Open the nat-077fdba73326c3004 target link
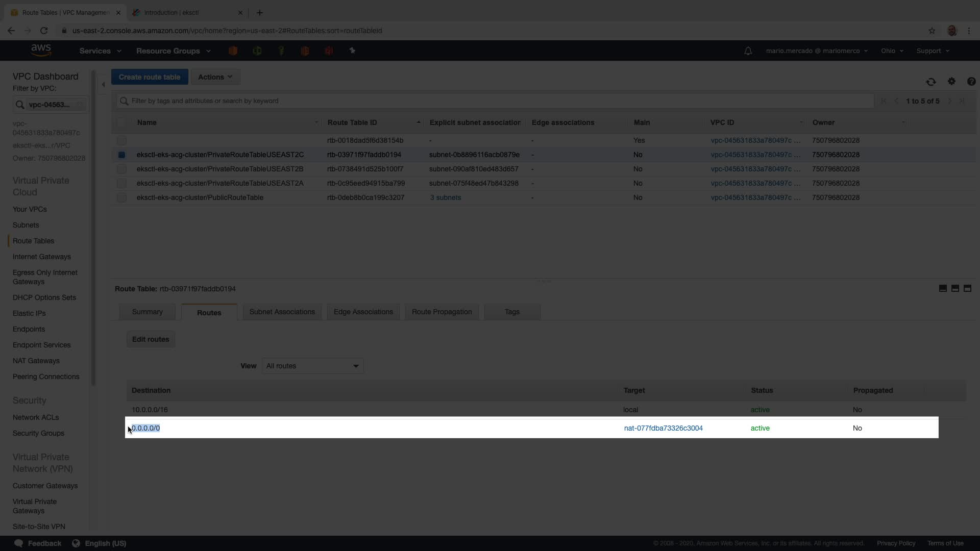Viewport: 980px width, 551px height. (663, 428)
